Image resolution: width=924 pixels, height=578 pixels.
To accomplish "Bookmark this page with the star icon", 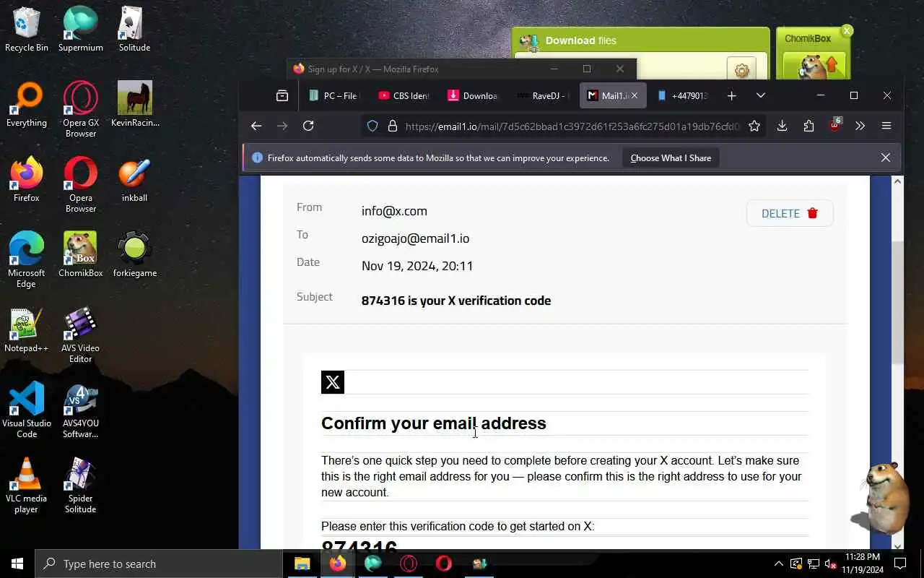I will 754,126.
